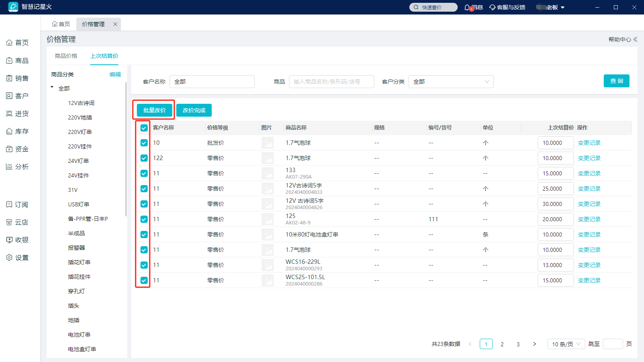Open 客户名称 selector showing 全部
644x362 pixels.
(x=212, y=82)
